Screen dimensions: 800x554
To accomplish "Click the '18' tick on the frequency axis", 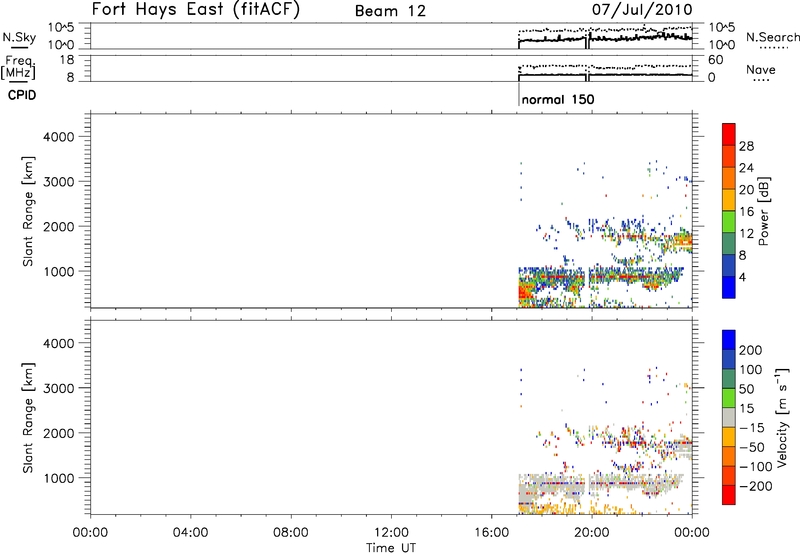I will (67, 60).
